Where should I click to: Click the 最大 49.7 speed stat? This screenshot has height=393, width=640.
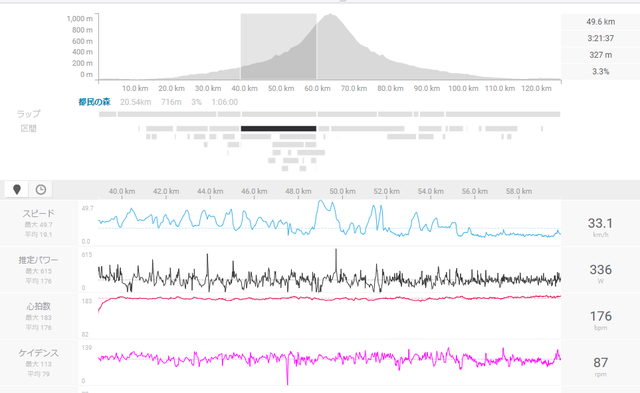[38, 225]
